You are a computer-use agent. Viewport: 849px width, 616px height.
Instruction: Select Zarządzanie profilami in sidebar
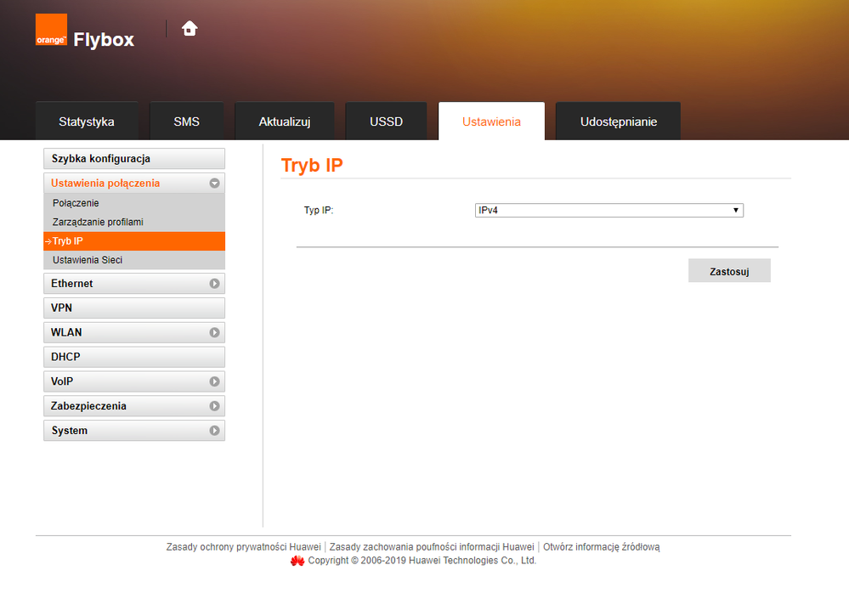[x=98, y=222]
